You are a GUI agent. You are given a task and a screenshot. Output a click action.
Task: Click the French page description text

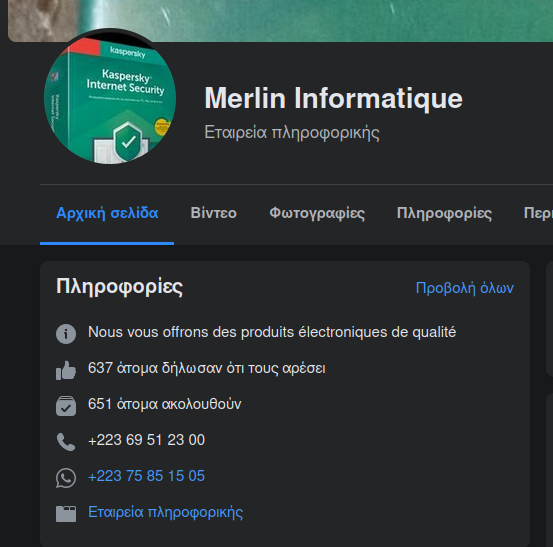coord(272,332)
